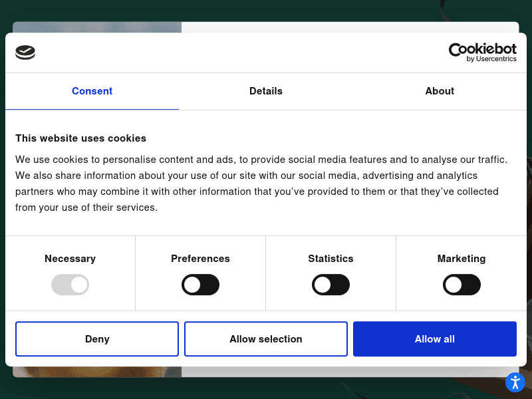This screenshot has height=399, width=532.
Task: Turn on the Statistics cookies toggle
Action: [x=331, y=285]
